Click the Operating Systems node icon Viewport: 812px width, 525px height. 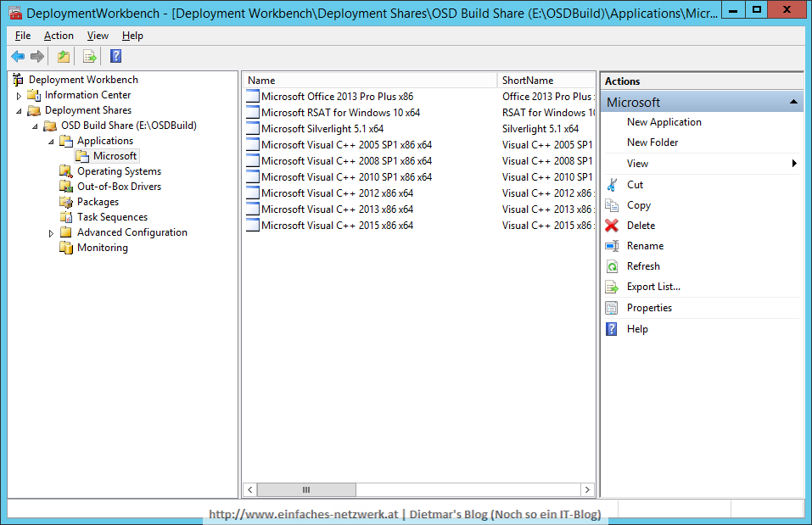click(x=66, y=171)
